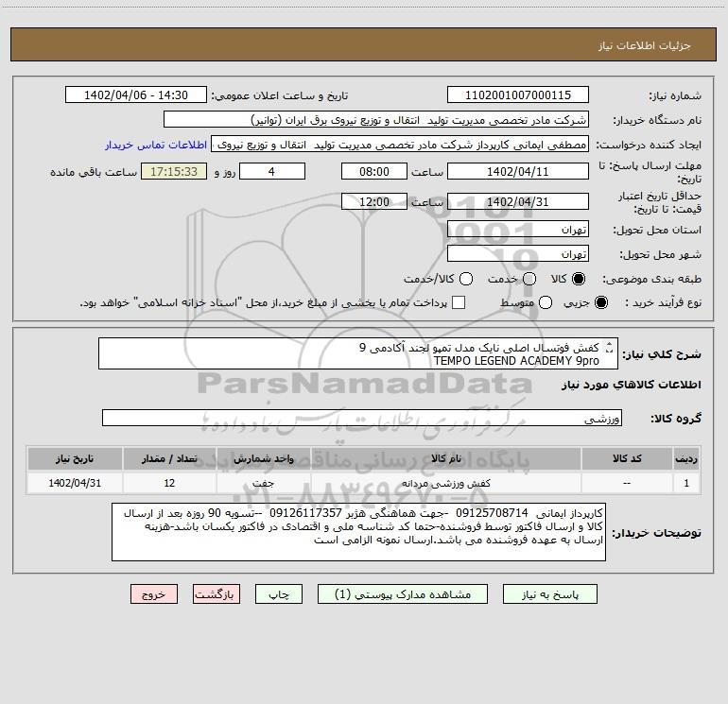Click the واحد شمارش column header

tap(263, 458)
